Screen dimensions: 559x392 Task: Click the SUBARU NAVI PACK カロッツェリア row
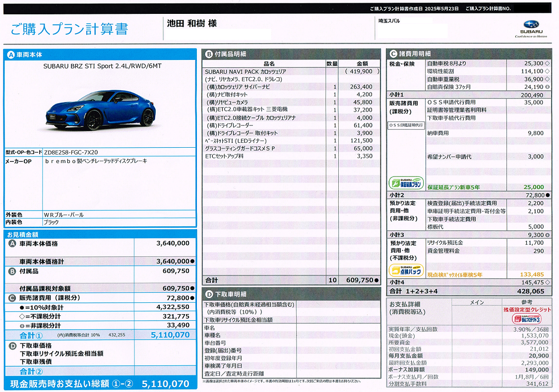[x=291, y=71]
